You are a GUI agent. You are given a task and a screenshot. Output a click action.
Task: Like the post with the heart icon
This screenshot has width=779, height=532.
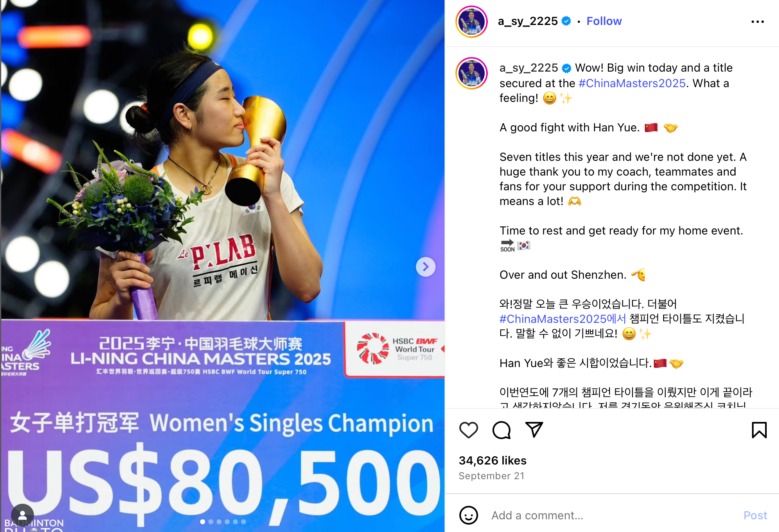(469, 430)
